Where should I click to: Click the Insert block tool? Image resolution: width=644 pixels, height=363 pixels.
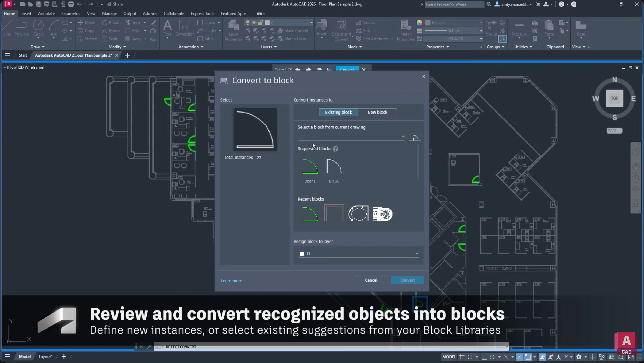point(322,28)
